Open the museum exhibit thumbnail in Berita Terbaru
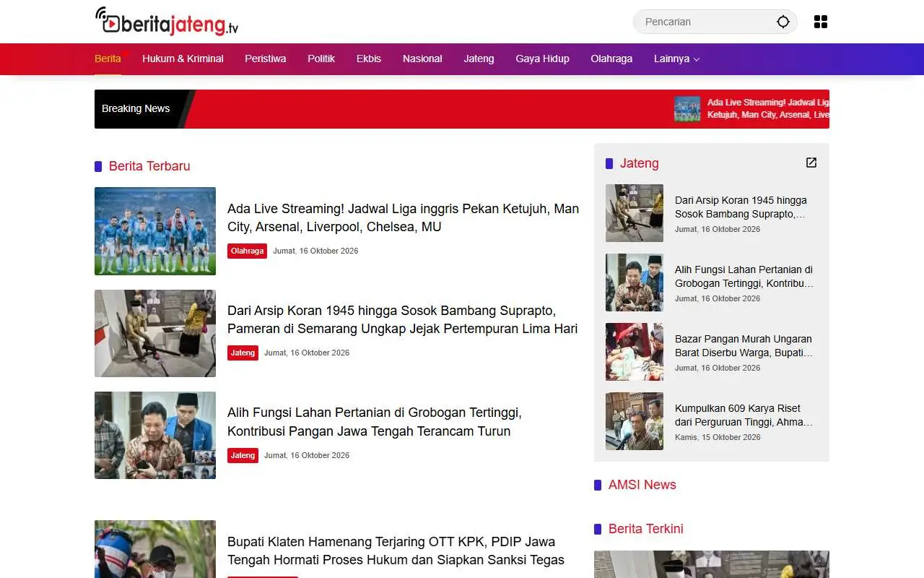Image resolution: width=924 pixels, height=578 pixels. pyautogui.click(x=155, y=333)
